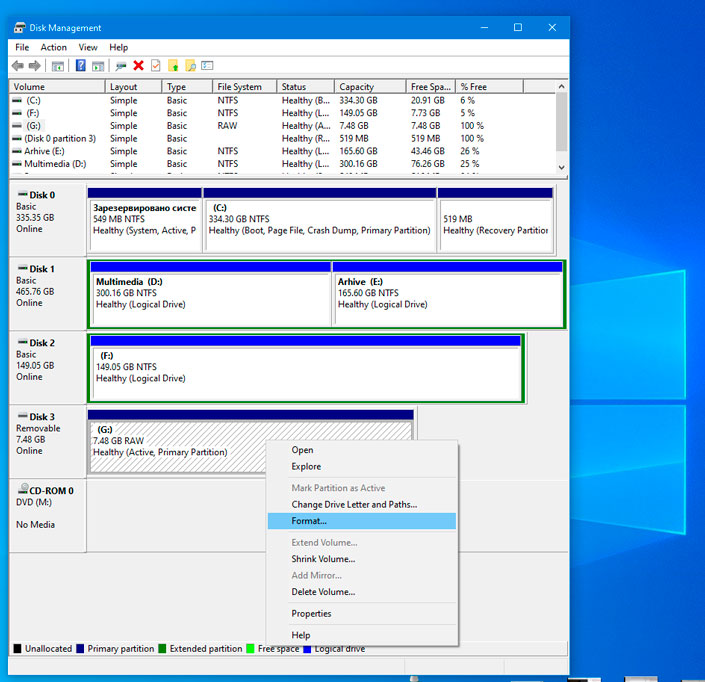
Task: Click the Disk 2 label panel
Action: coord(47,367)
